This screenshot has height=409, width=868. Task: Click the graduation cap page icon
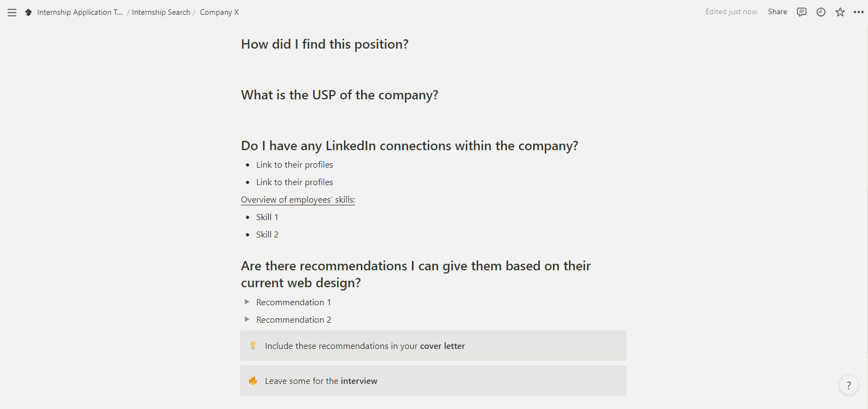pyautogui.click(x=28, y=12)
